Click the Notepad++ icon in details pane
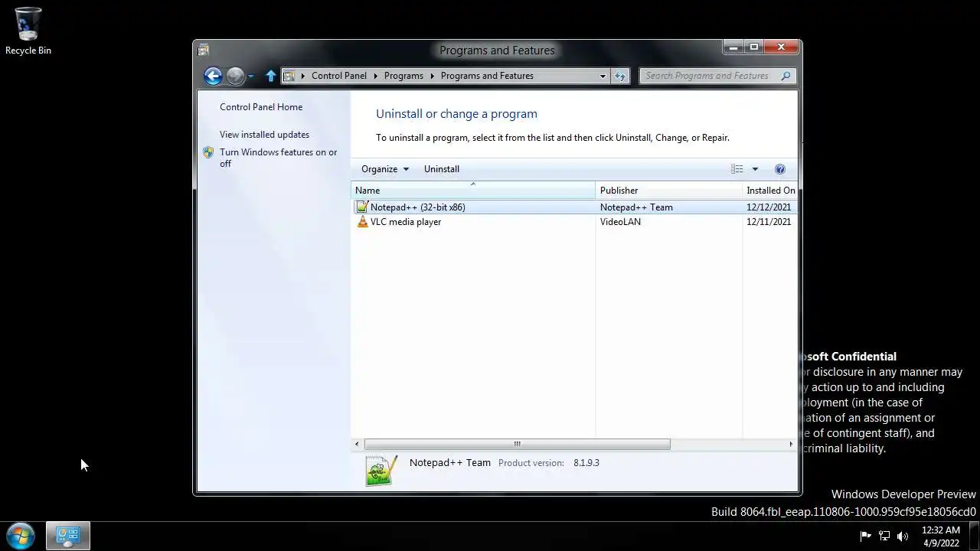The height and width of the screenshot is (551, 980). (381, 471)
